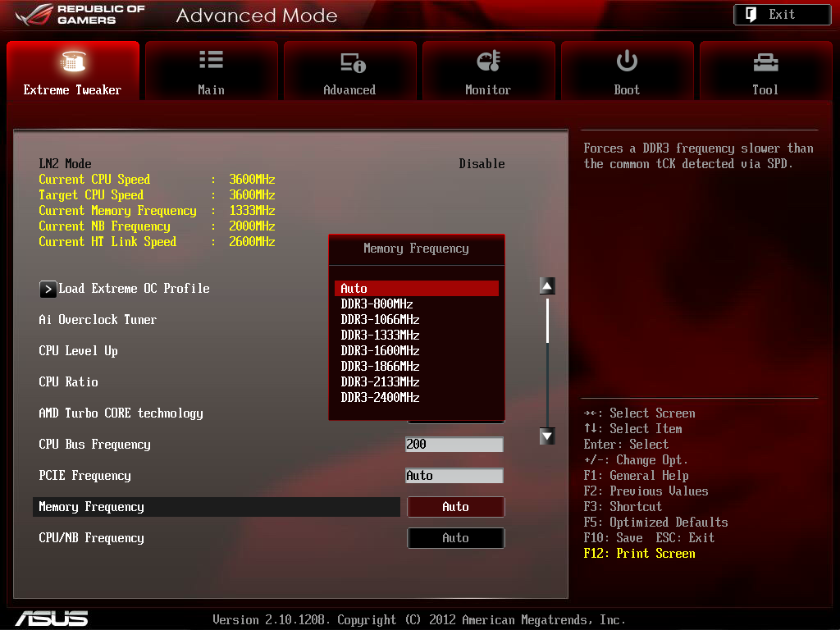This screenshot has width=840, height=630.
Task: Select the PCIE Frequency label
Action: click(84, 475)
